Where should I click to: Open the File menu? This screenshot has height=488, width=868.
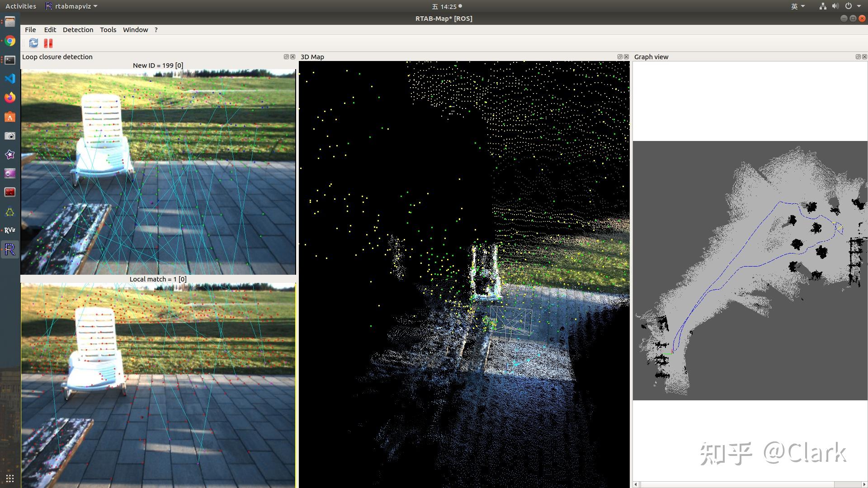[x=30, y=30]
